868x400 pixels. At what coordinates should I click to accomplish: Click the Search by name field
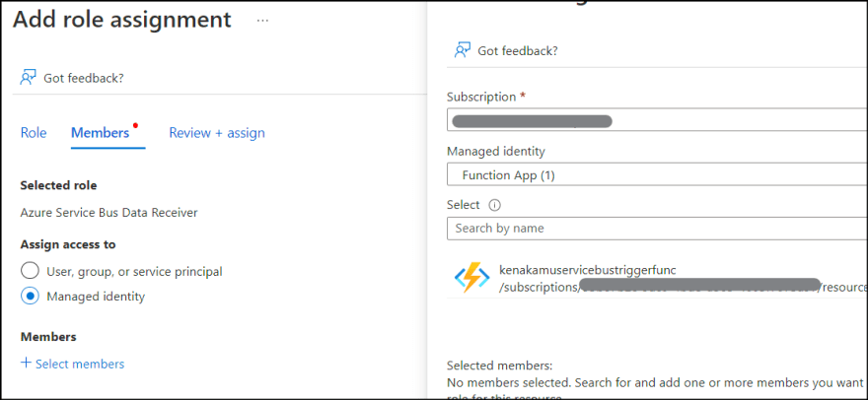(x=657, y=228)
